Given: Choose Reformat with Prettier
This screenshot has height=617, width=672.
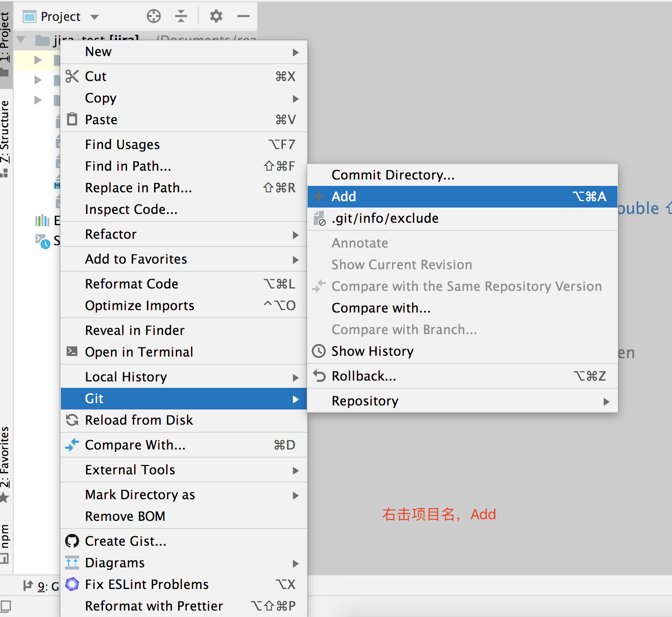Looking at the screenshot, I should point(184,606).
